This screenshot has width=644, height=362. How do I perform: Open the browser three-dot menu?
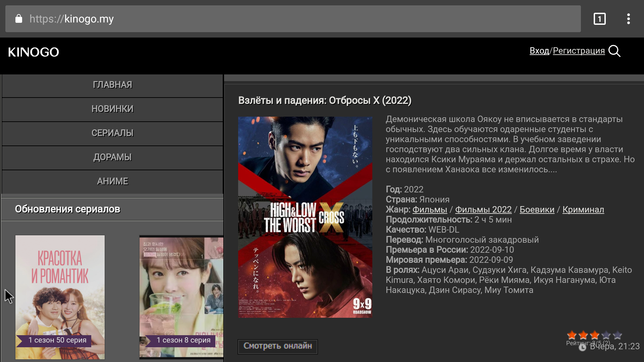[x=628, y=19]
